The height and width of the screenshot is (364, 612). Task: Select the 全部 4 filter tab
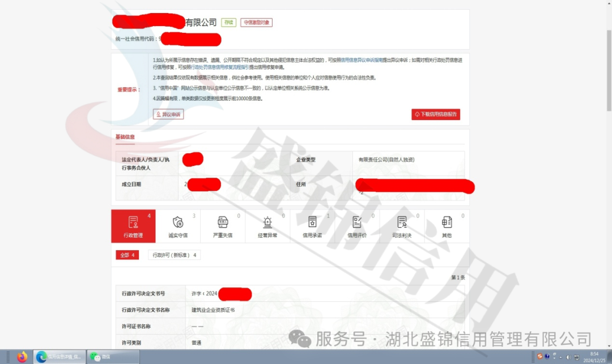tap(127, 255)
